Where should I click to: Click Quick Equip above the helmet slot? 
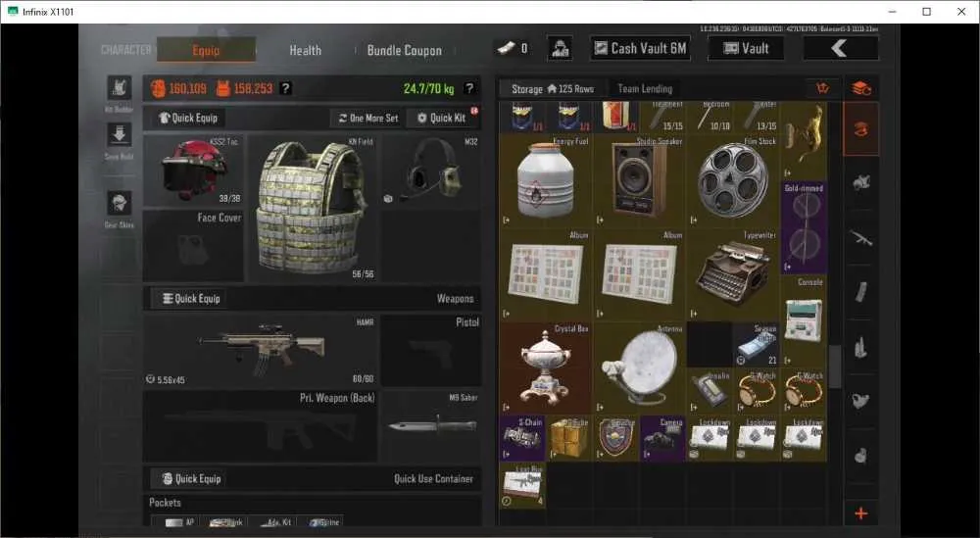click(x=188, y=118)
